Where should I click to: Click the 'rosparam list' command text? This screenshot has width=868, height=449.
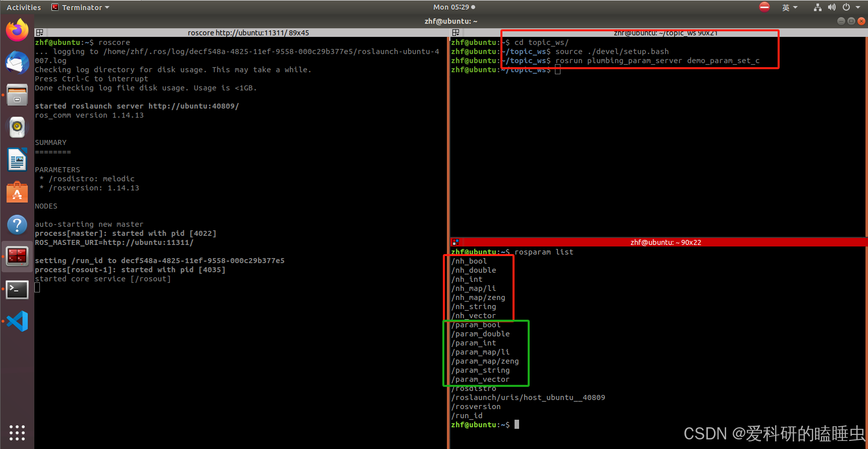click(544, 252)
